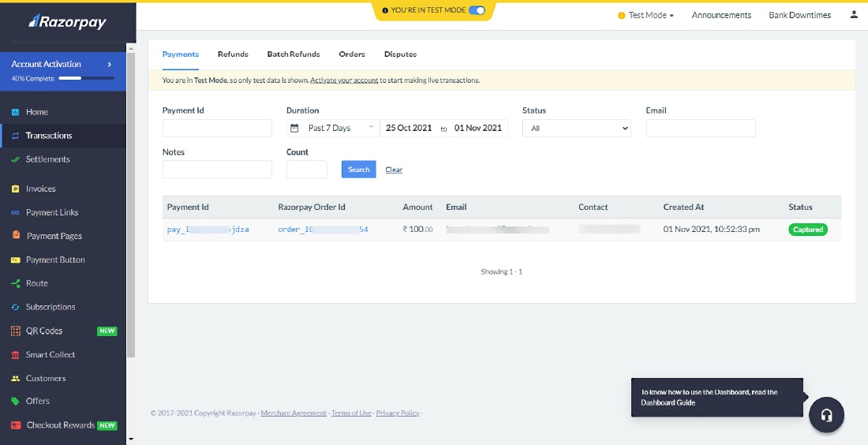Click the Created At timestamp cell
Screen dimensions: 868x445
[711, 230]
